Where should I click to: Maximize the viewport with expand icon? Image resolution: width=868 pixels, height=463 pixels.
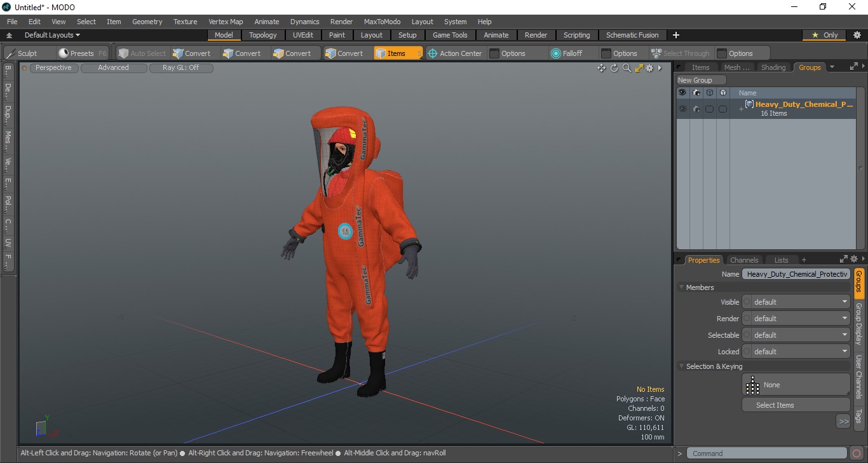pos(639,68)
